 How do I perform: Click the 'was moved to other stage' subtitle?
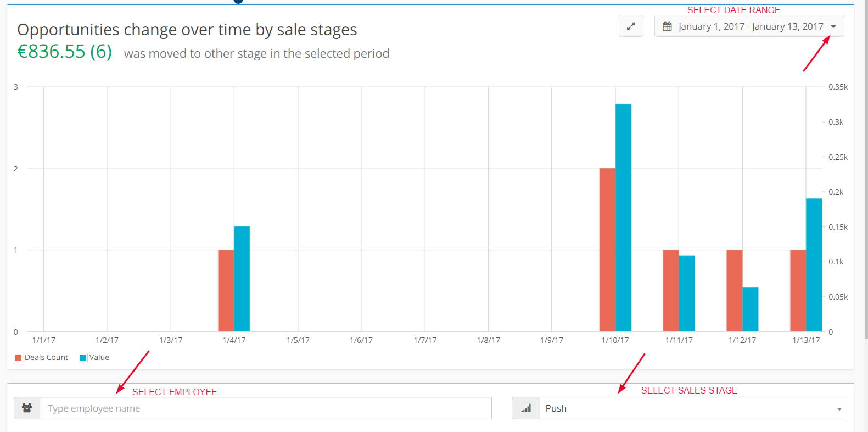(256, 53)
